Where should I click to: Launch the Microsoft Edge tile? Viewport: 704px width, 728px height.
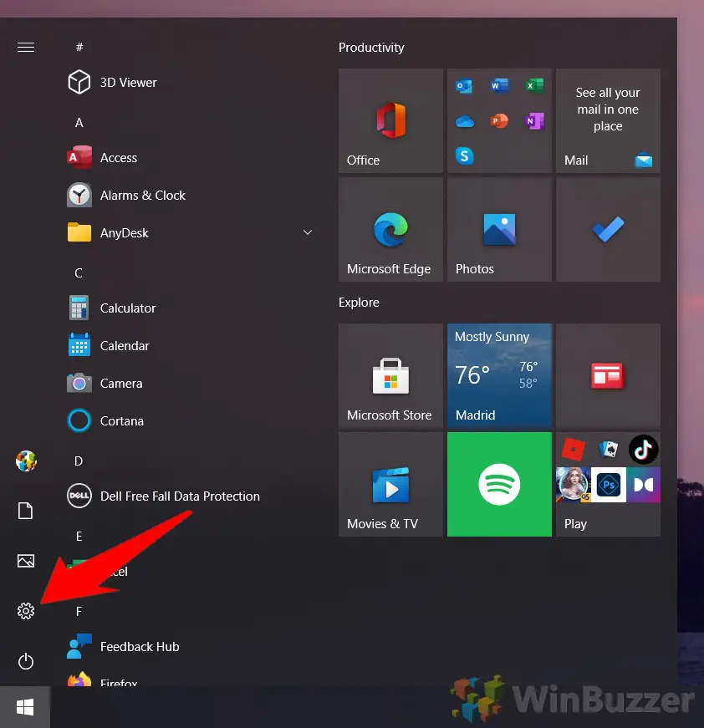390,229
